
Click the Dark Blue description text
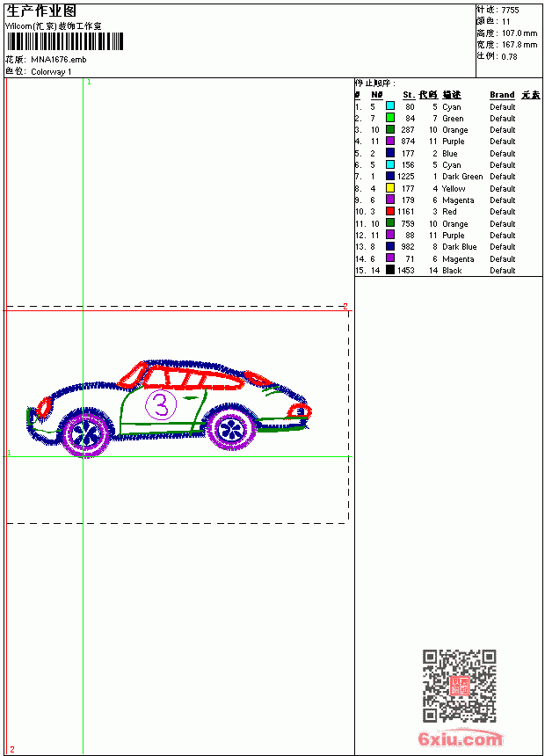tap(459, 247)
